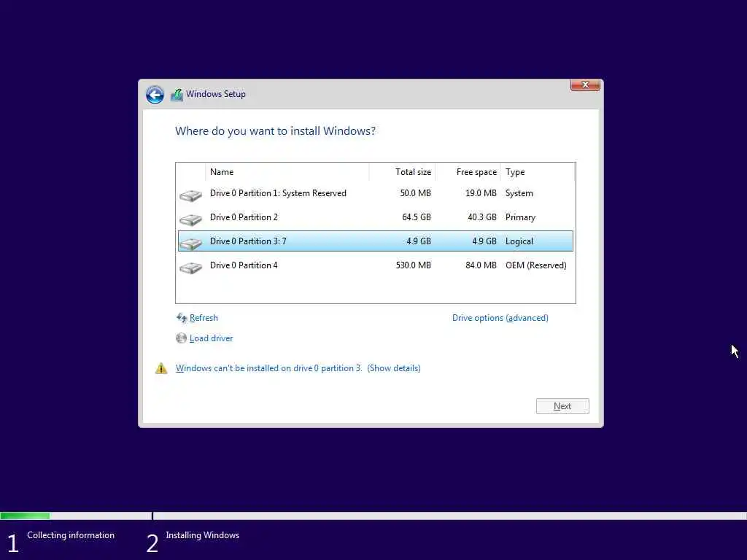Click Show details link
Viewport: 747px width, 560px height.
393,368
